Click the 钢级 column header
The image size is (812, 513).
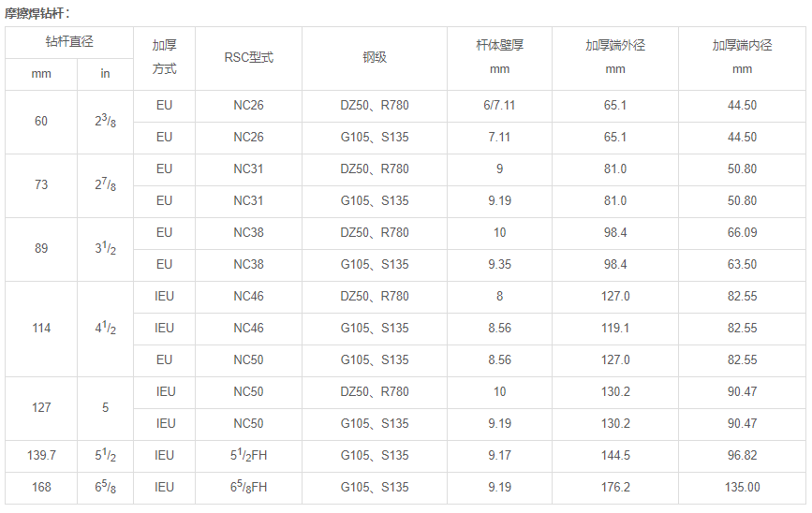pos(375,58)
